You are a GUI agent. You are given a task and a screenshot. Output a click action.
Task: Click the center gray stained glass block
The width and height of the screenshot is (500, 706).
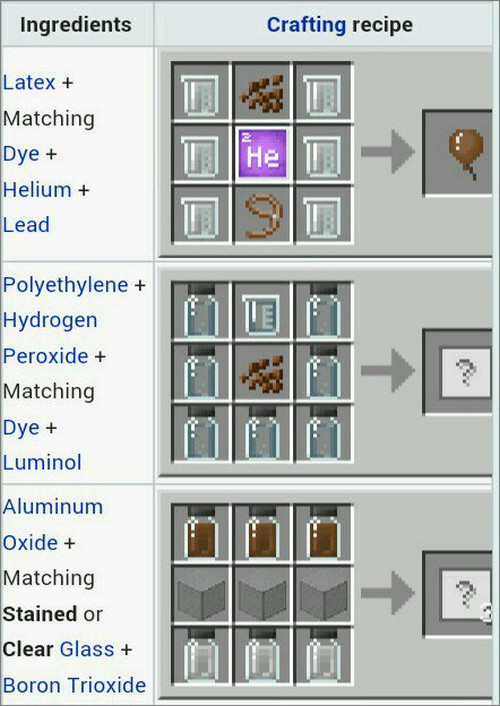(263, 596)
